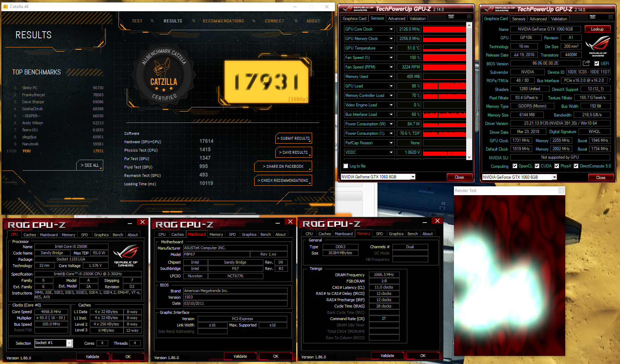This screenshot has width=620, height=364.
Task: Click the ROG logo in GPU-Z Graphics Card tab
Action: [598, 46]
